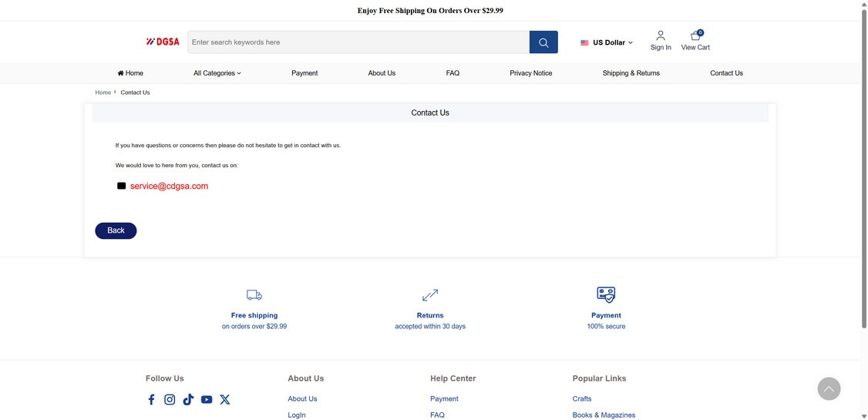Expand the All Categories menu
Screen dimensions: 868x420
click(x=217, y=73)
